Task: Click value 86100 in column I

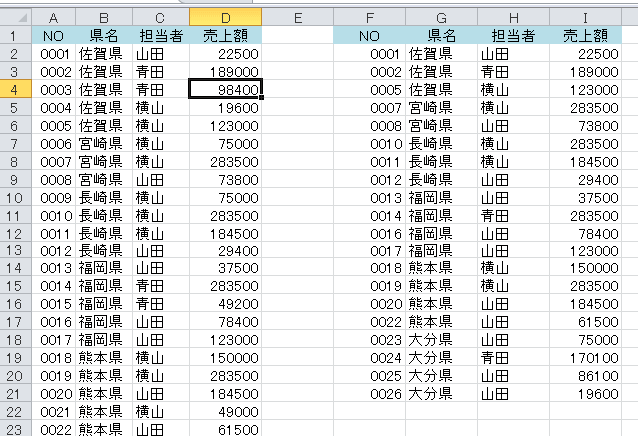Action: pyautogui.click(x=586, y=376)
